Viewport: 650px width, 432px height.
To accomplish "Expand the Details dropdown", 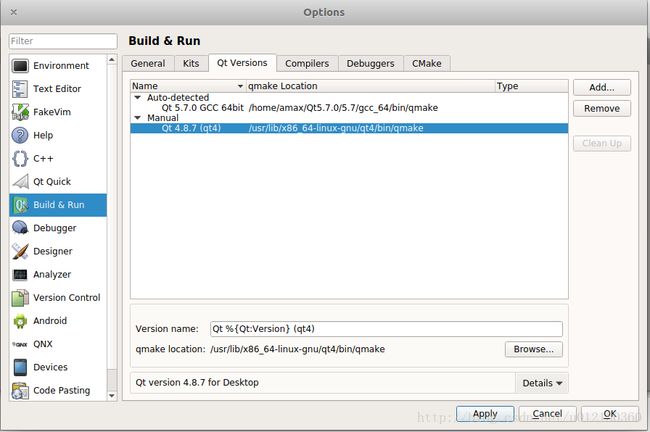I will point(542,383).
